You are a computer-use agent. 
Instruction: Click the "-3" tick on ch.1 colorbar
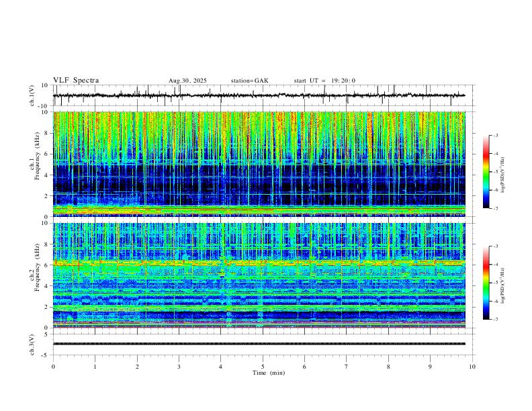point(495,135)
